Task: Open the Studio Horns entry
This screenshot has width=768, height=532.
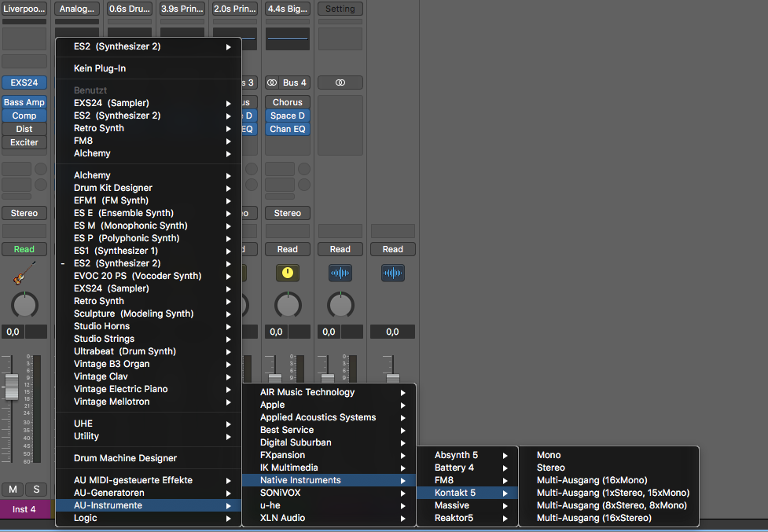Action: pos(149,326)
